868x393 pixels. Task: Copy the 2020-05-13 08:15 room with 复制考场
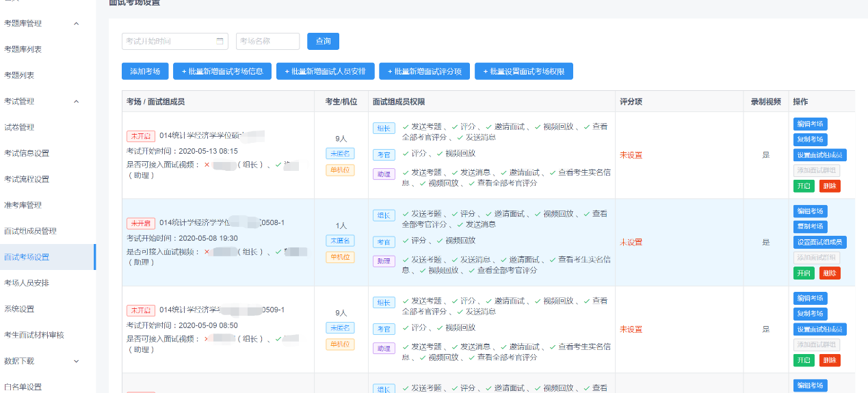[x=810, y=139]
